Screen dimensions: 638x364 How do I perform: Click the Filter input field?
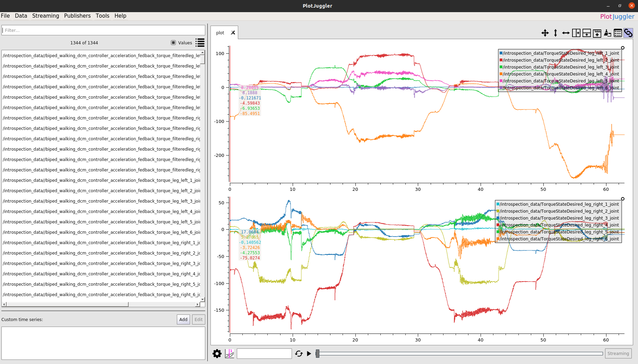click(x=103, y=30)
